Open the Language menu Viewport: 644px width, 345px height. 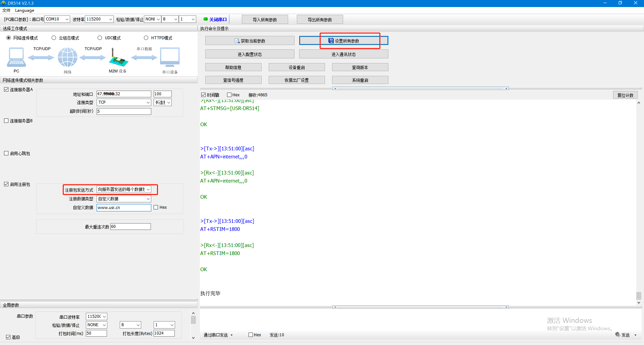[24, 10]
